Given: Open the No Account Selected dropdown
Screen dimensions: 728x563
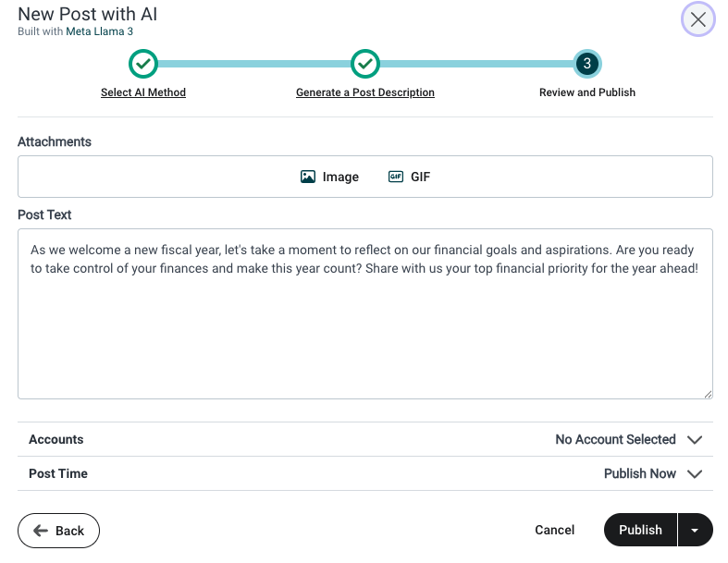Looking at the screenshot, I should pos(615,440).
